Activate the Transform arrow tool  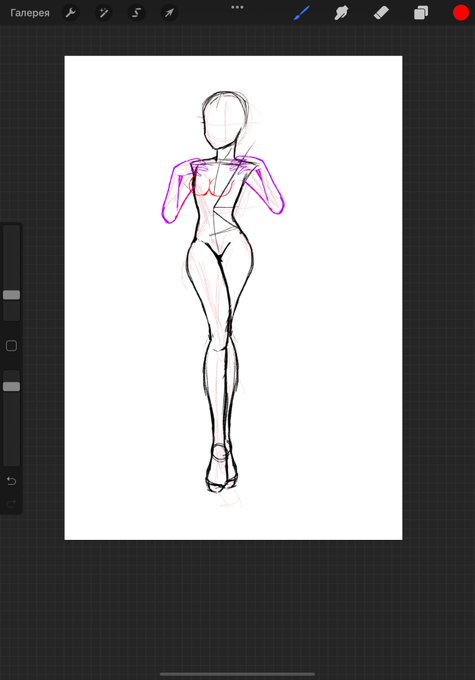[169, 13]
